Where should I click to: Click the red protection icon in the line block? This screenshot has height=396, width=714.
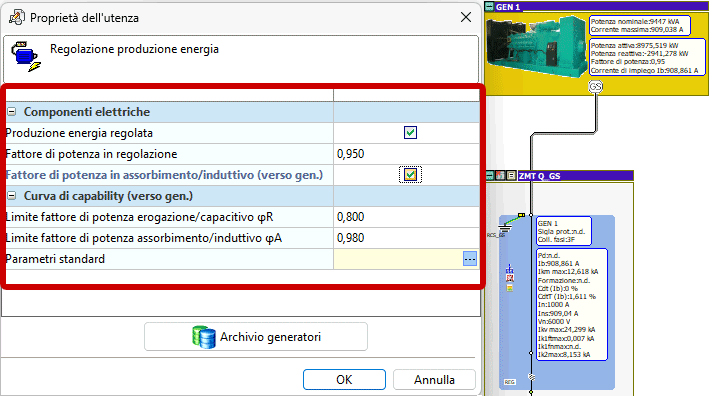tap(510, 278)
